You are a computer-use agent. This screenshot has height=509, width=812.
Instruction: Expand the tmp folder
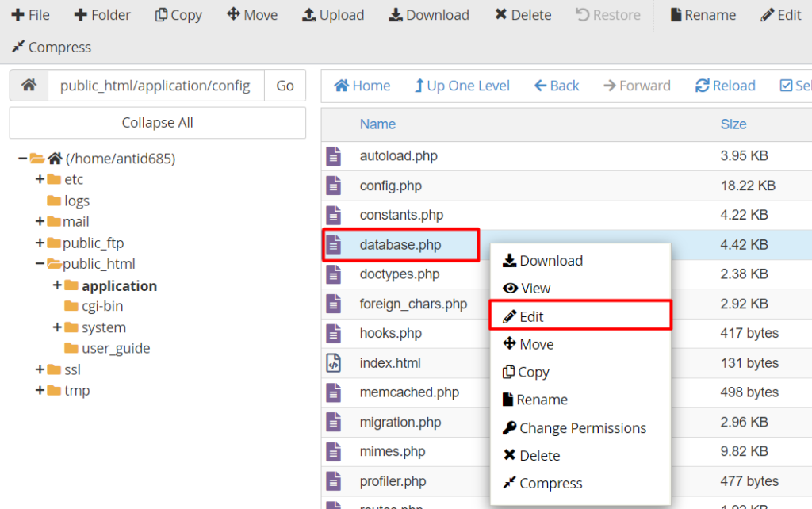(40, 390)
